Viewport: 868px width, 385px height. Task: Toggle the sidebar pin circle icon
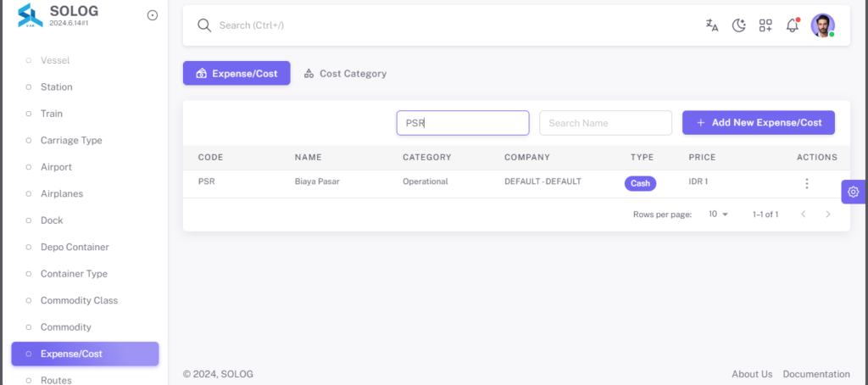click(153, 15)
